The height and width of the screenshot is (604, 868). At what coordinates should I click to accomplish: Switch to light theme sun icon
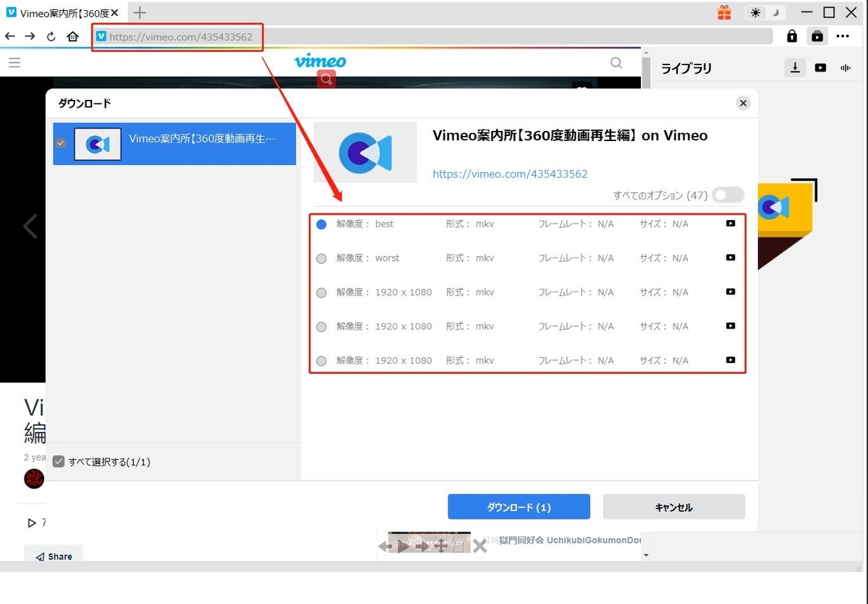click(755, 12)
